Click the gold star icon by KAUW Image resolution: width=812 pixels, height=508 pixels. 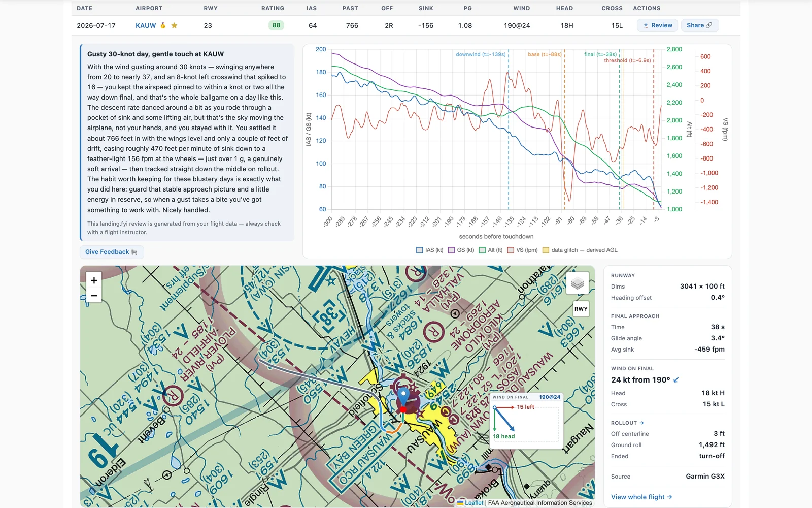174,25
